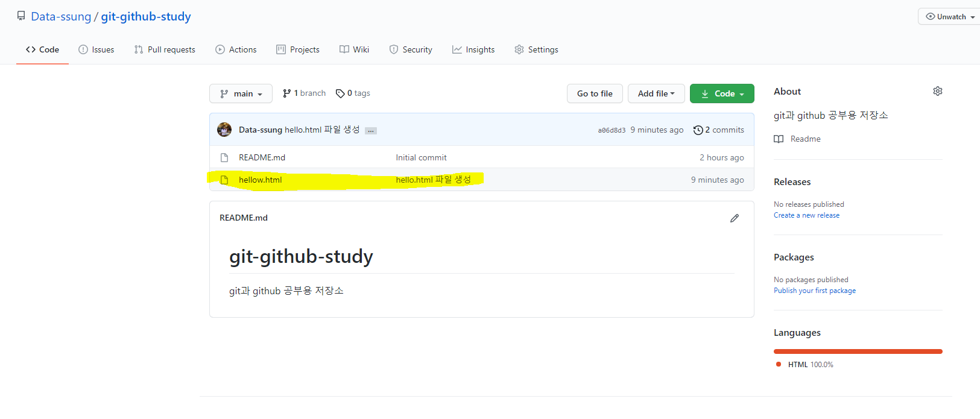
Task: Open the Data-ssung owner link
Action: click(x=61, y=16)
